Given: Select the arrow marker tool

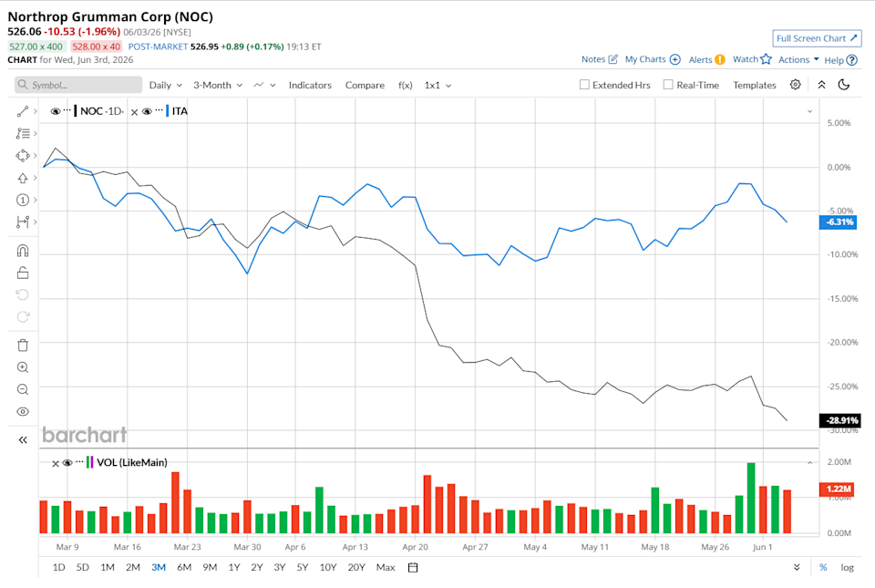Looking at the screenshot, I should (x=22, y=178).
